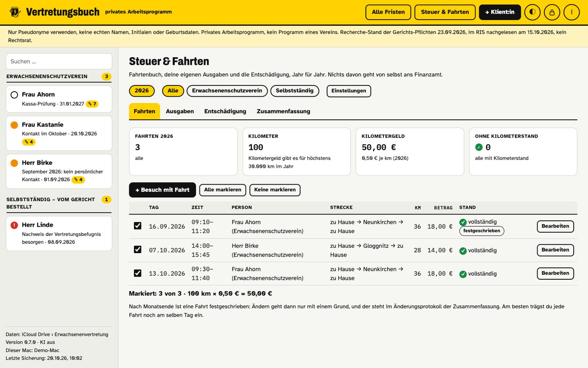Click orange status dot of Frau Kastanie
Screen dimensions: 588x368
click(x=14, y=125)
